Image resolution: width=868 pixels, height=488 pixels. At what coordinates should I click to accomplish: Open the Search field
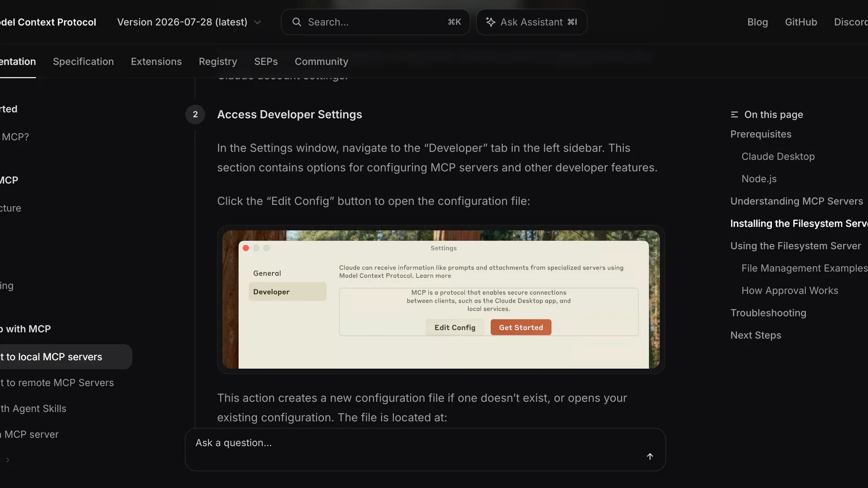[x=375, y=22]
